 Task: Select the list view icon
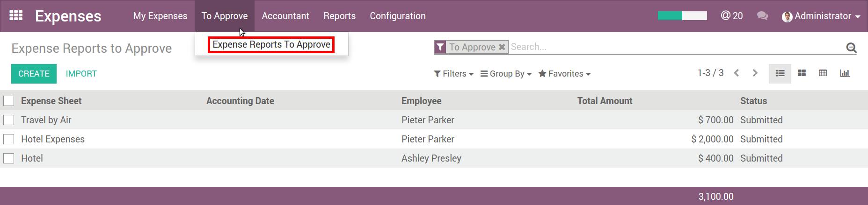[780, 73]
